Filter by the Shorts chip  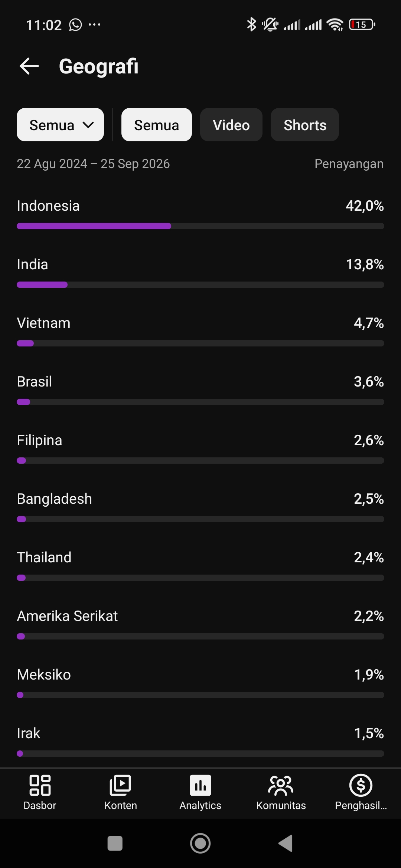click(x=305, y=125)
